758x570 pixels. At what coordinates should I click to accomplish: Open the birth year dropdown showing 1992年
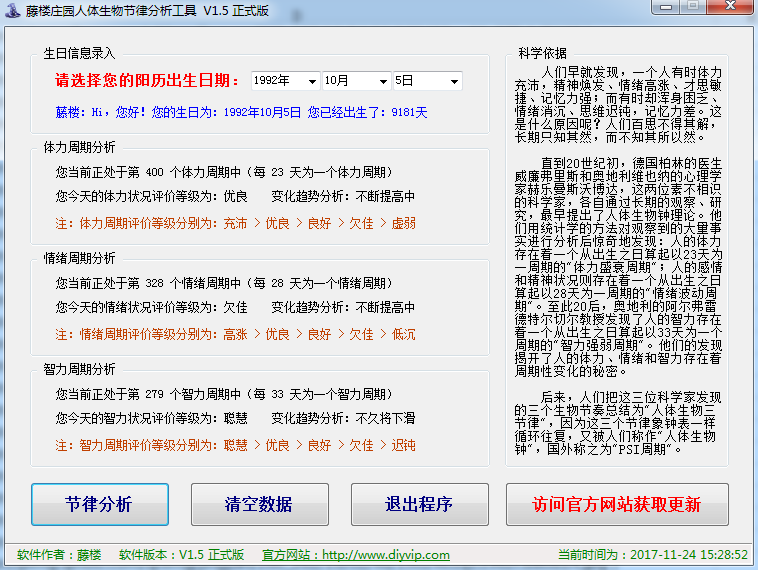point(285,81)
